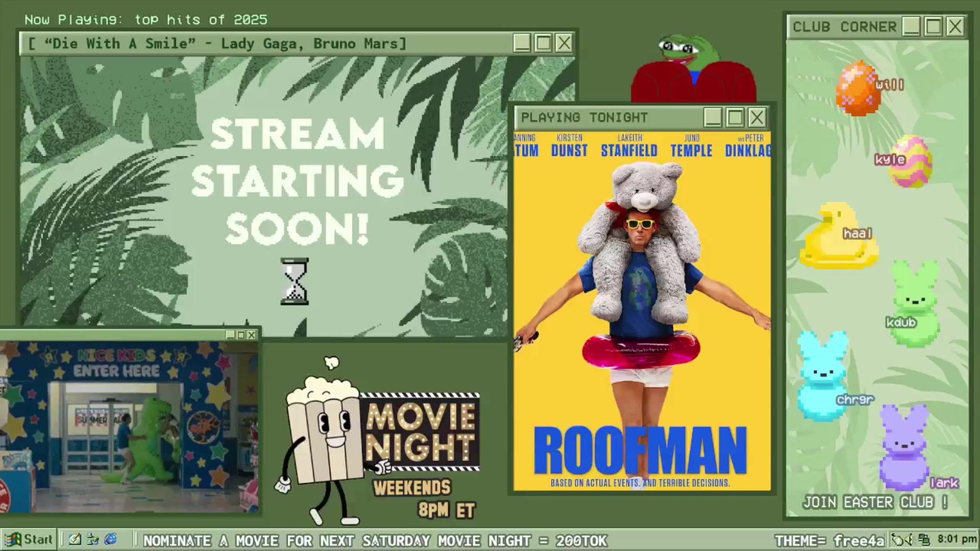The width and height of the screenshot is (980, 551).
Task: Maximize the Die With A Smile window
Action: point(543,43)
